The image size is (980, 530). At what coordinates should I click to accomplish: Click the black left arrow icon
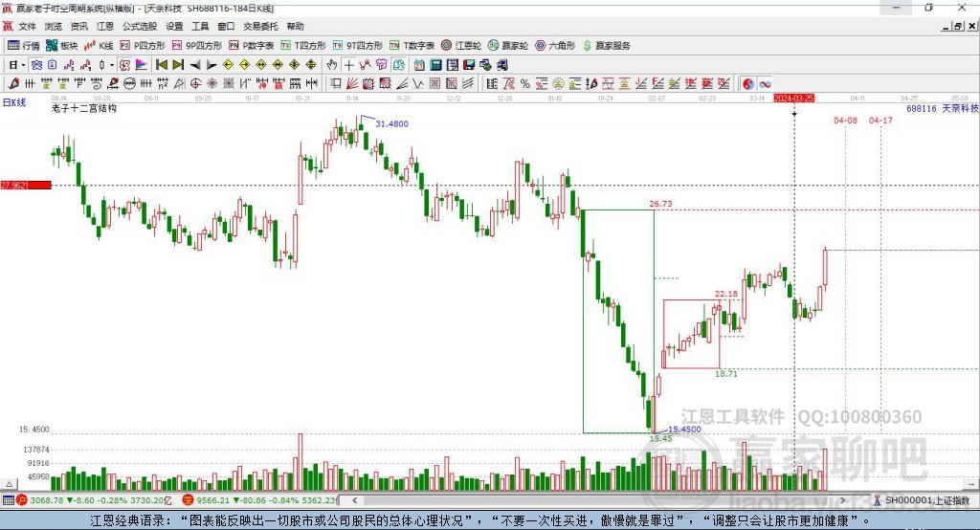[195, 64]
